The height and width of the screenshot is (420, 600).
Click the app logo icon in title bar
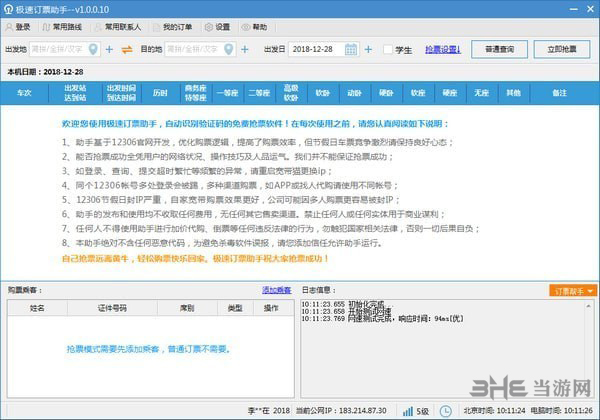[x=8, y=9]
